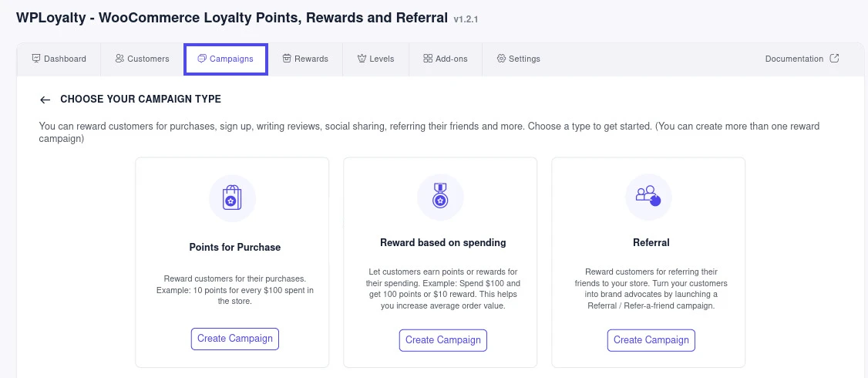Click the back arrow beside Choose Your Campaign Type
Viewport: 868px width, 378px height.
45,100
